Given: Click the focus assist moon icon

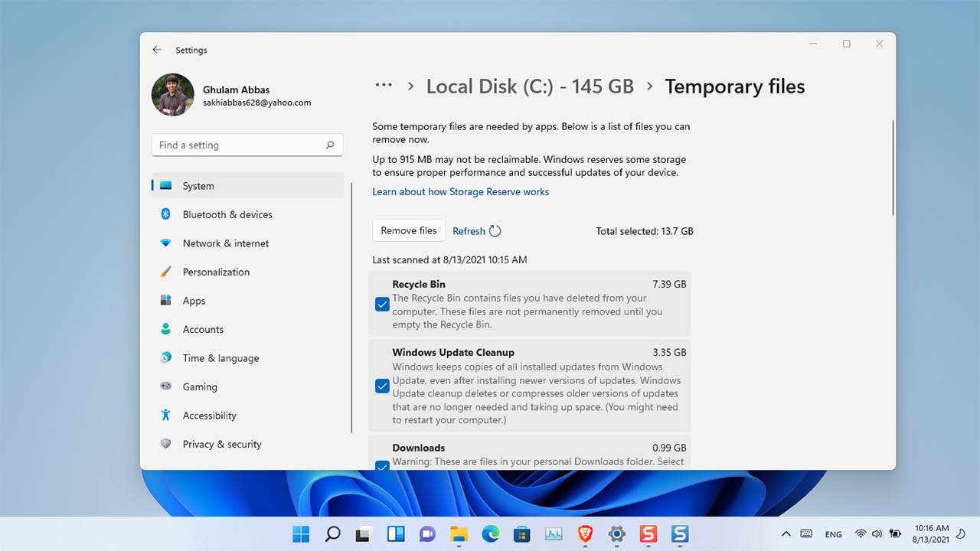Looking at the screenshot, I should pos(961,534).
